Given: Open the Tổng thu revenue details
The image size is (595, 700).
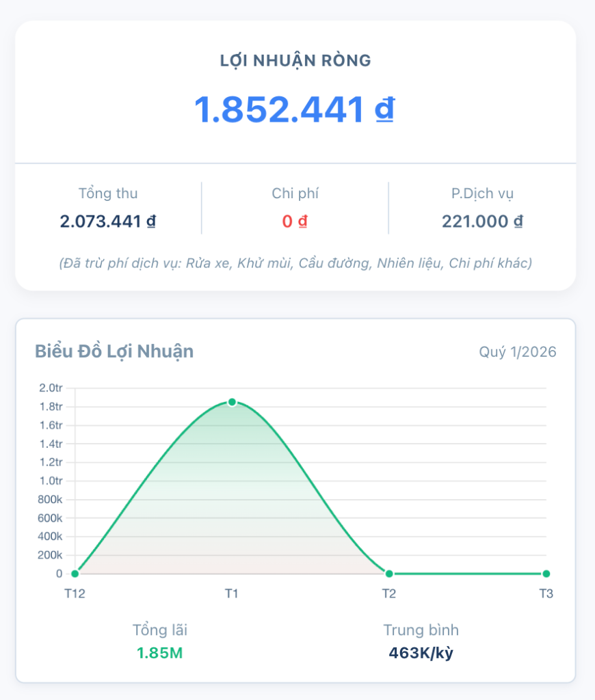Looking at the screenshot, I should 108,208.
